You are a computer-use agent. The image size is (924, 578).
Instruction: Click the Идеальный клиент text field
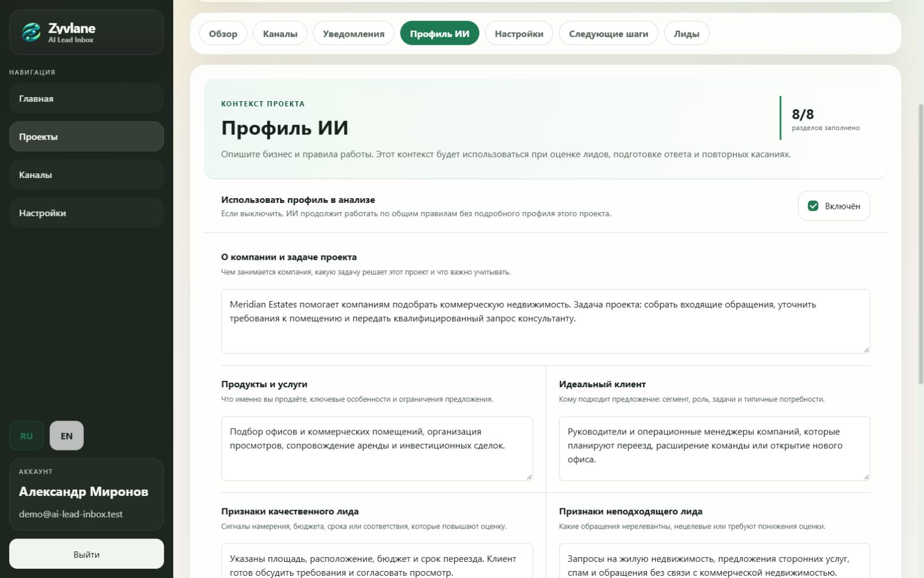(714, 448)
